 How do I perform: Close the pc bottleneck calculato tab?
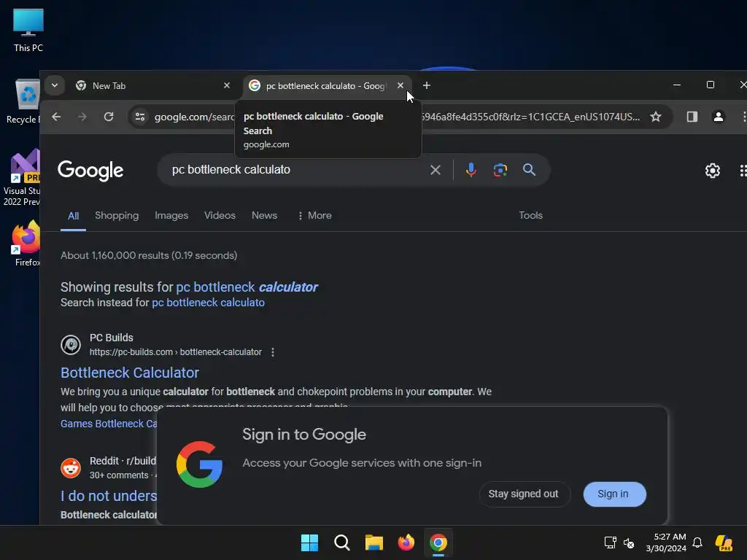click(x=400, y=86)
